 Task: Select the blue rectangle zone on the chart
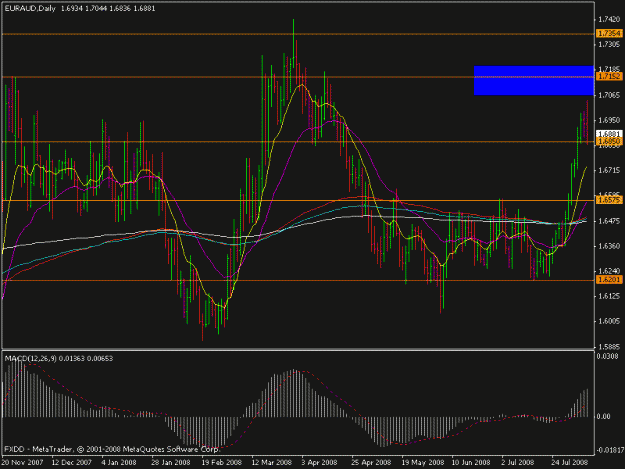pyautogui.click(x=533, y=80)
